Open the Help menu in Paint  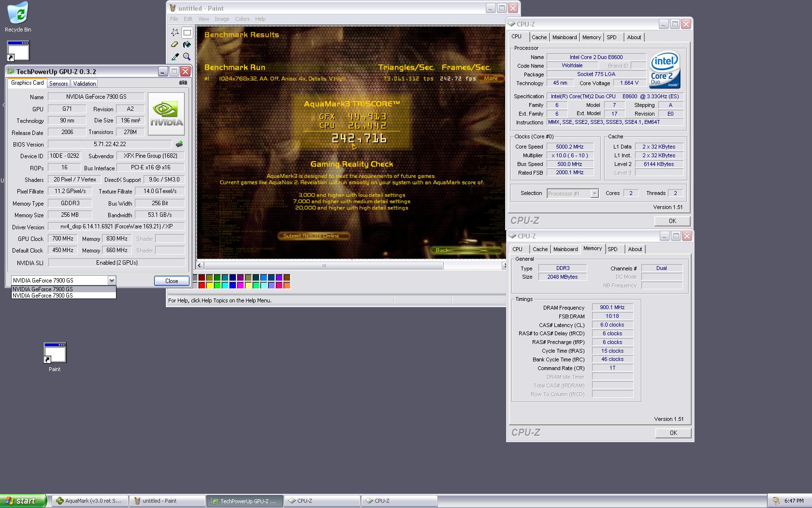[261, 19]
